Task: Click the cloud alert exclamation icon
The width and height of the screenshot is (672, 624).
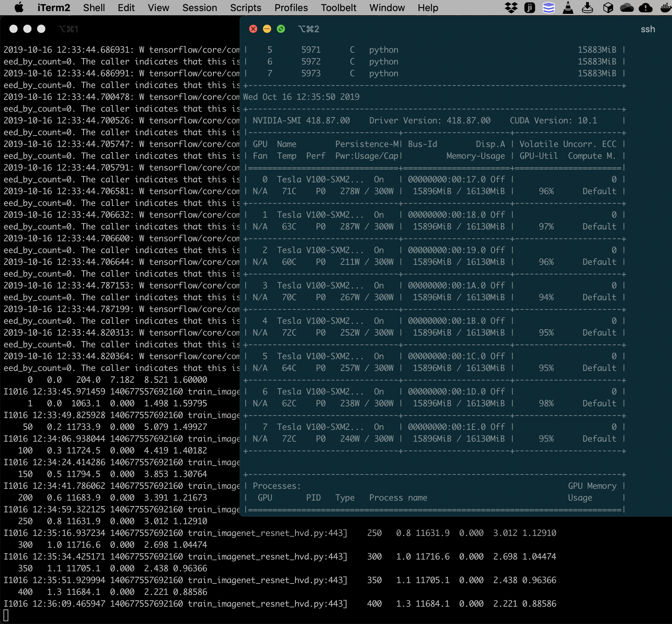Action: (646, 8)
